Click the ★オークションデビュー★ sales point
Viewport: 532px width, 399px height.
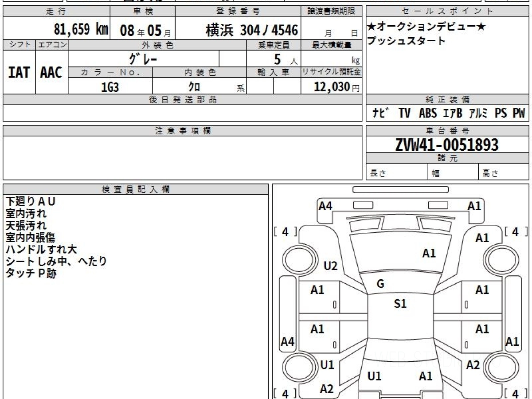pos(426,27)
